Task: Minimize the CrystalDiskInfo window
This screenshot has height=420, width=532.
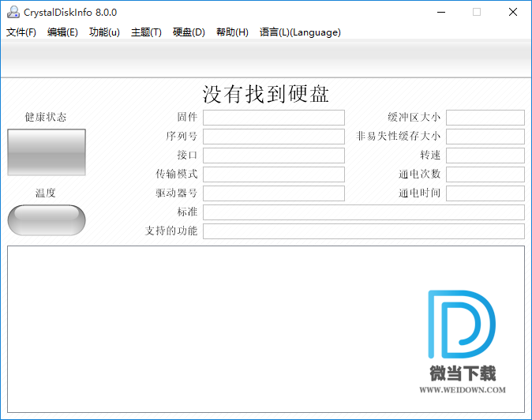Action: (x=441, y=12)
